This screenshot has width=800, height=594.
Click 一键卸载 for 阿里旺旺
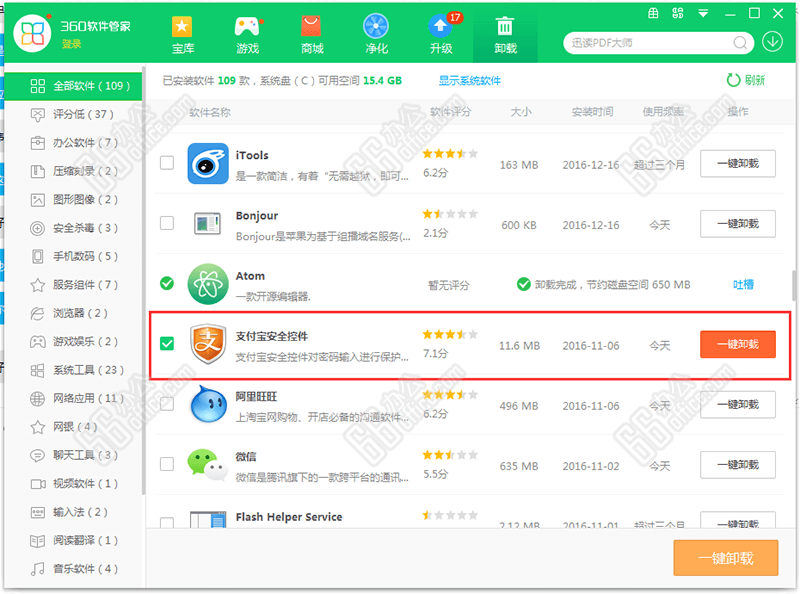click(738, 404)
